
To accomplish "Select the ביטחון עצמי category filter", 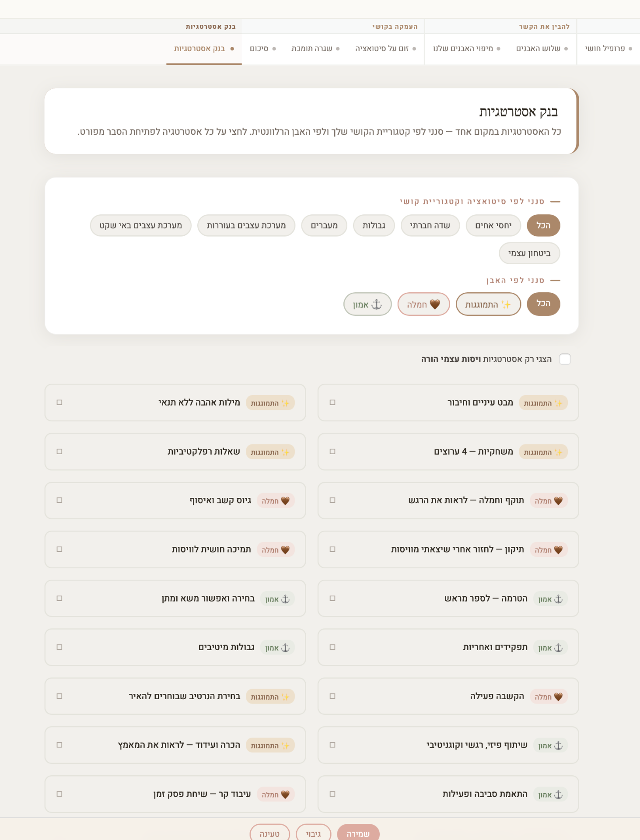I will tap(529, 253).
